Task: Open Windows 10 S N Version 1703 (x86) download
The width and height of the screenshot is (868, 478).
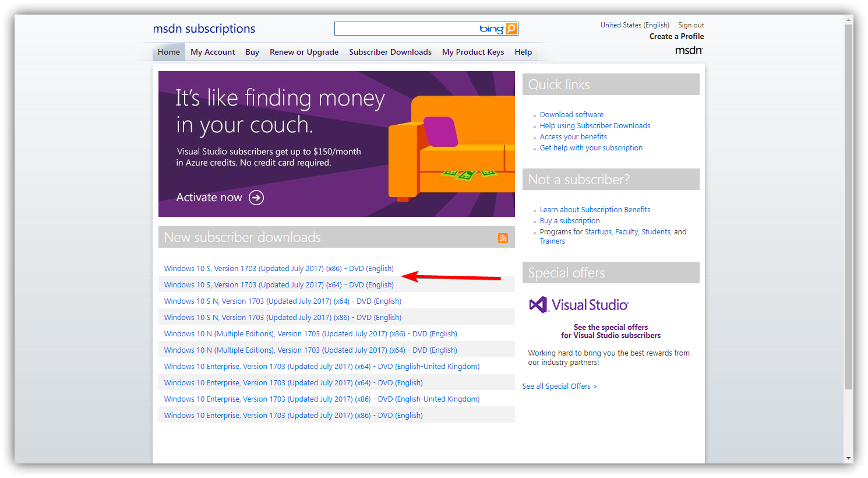Action: 283,318
